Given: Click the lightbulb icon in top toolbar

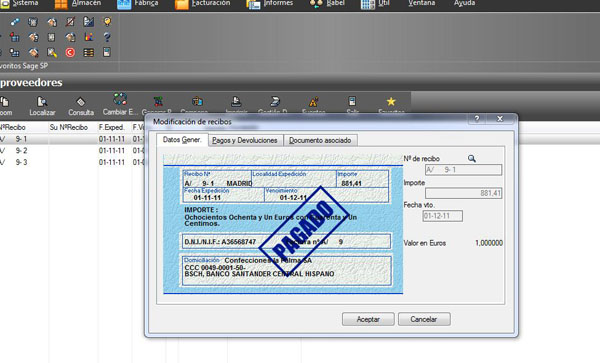Looking at the screenshot, I should click(108, 21).
